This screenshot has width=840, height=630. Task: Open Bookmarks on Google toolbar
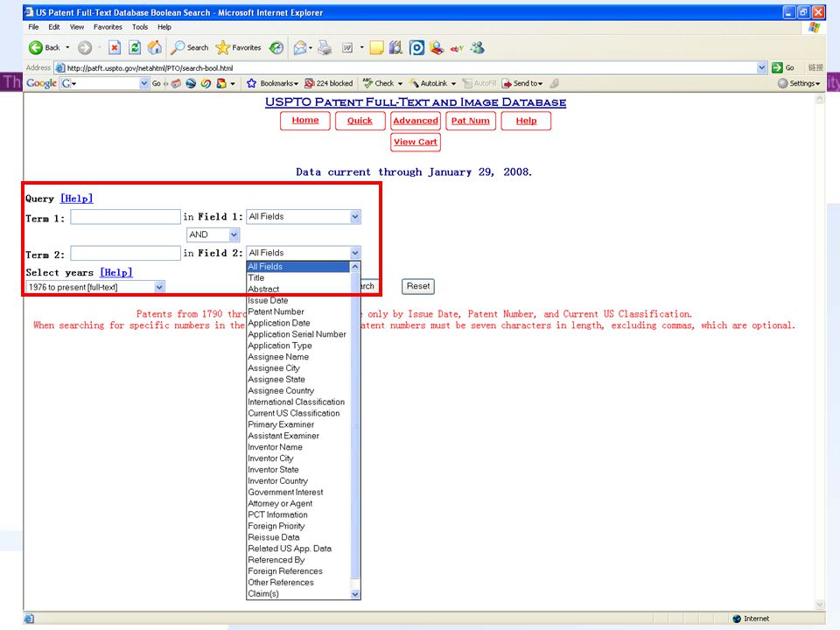point(273,84)
